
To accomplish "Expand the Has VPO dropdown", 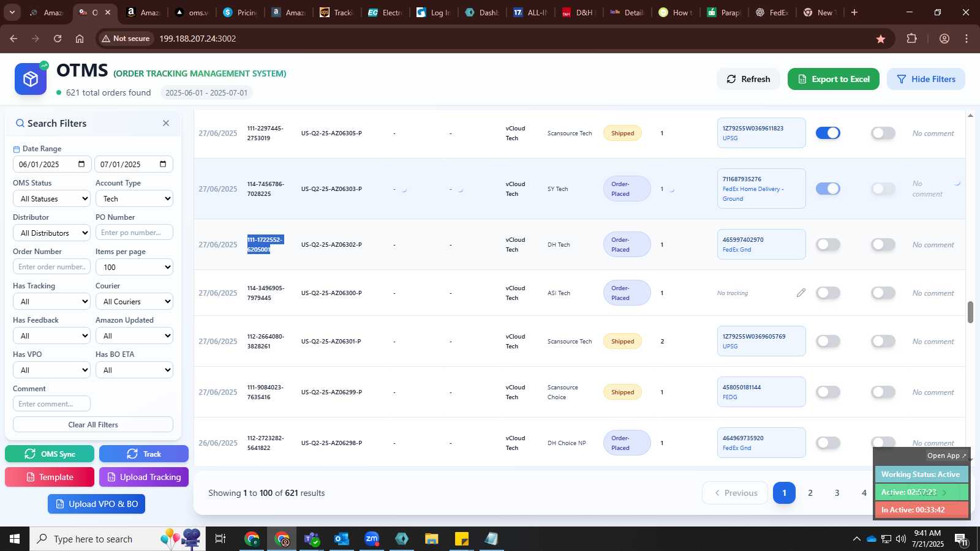I will [51, 370].
